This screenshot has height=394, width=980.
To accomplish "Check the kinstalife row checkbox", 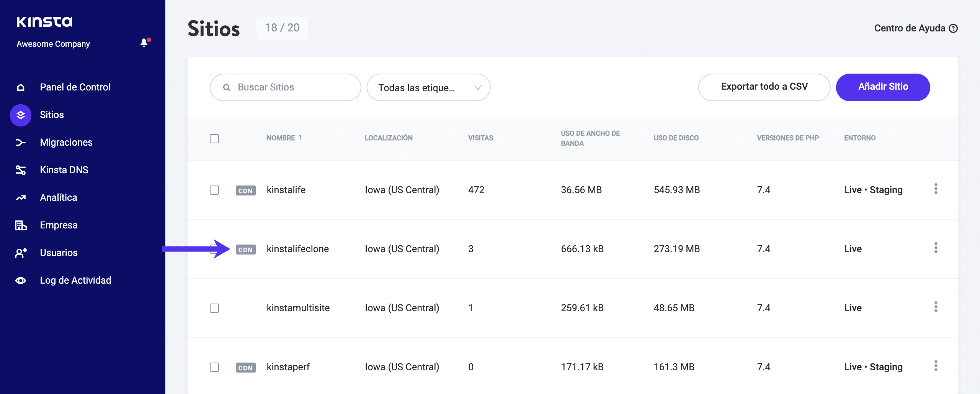I will click(214, 190).
